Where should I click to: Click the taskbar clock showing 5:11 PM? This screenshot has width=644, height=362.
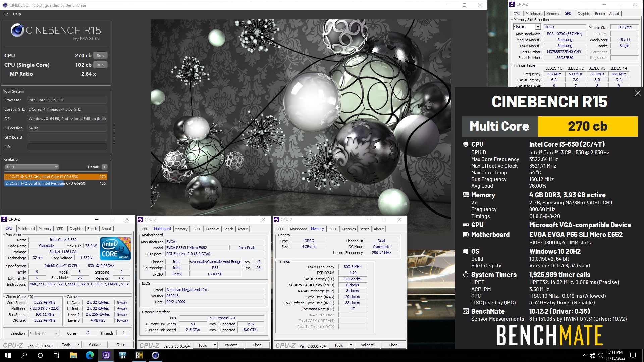click(x=615, y=355)
